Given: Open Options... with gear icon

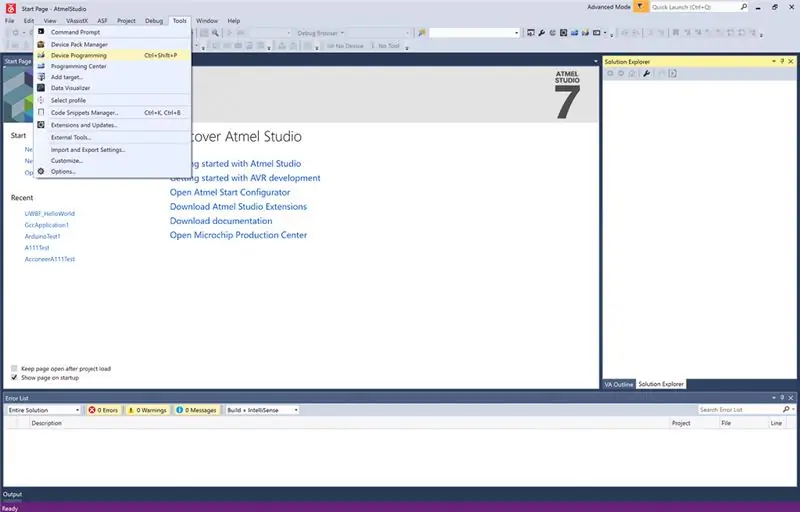Looking at the screenshot, I should (x=112, y=171).
